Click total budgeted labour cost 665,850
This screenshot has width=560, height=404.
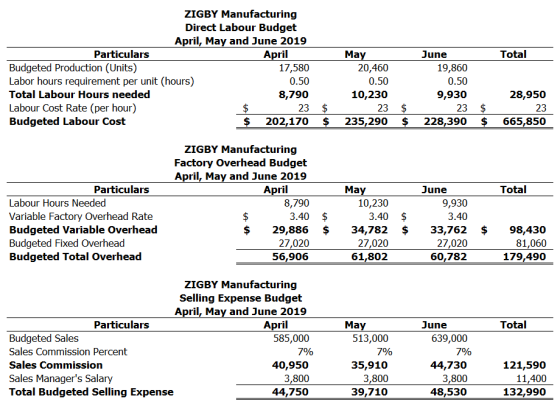click(524, 121)
